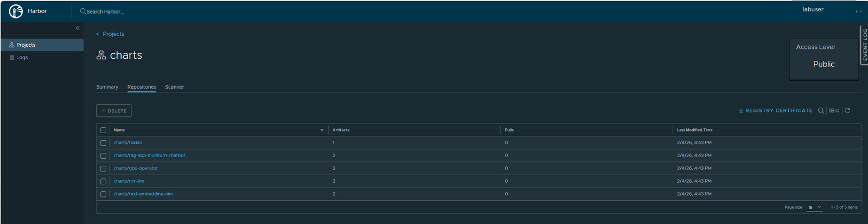Screen dimensions: 868x224
Task: Click the Harbor logo icon
Action: click(16, 11)
